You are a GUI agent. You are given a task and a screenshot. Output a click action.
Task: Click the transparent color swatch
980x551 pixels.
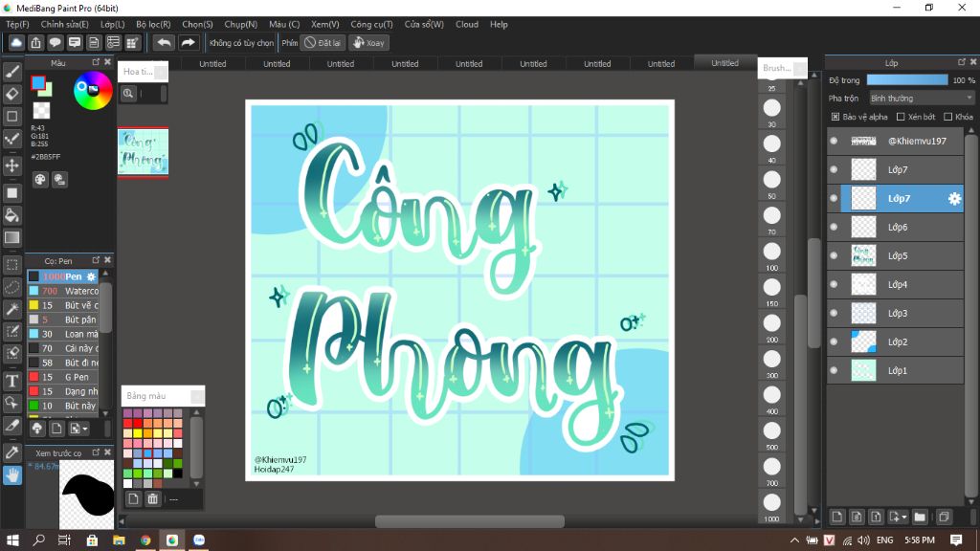click(x=41, y=111)
